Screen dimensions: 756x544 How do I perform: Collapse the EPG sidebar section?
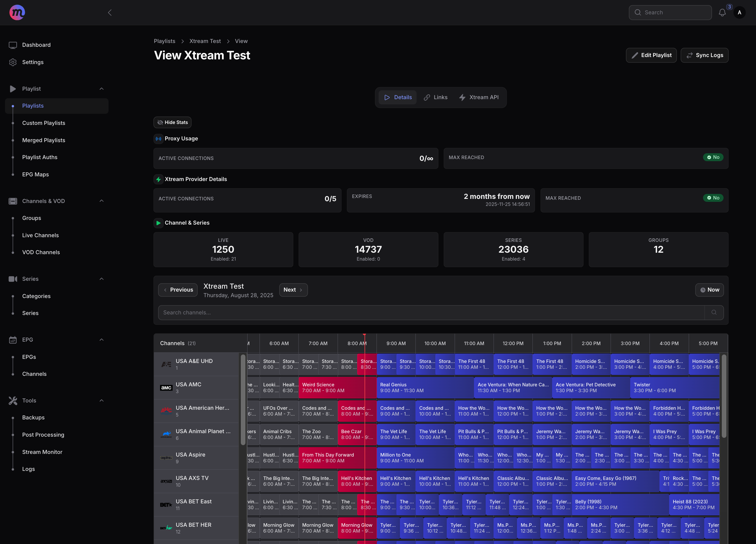(102, 340)
